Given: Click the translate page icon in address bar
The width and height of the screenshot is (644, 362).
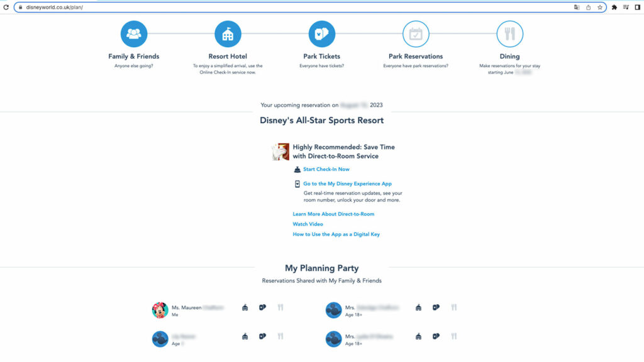Looking at the screenshot, I should [577, 8].
